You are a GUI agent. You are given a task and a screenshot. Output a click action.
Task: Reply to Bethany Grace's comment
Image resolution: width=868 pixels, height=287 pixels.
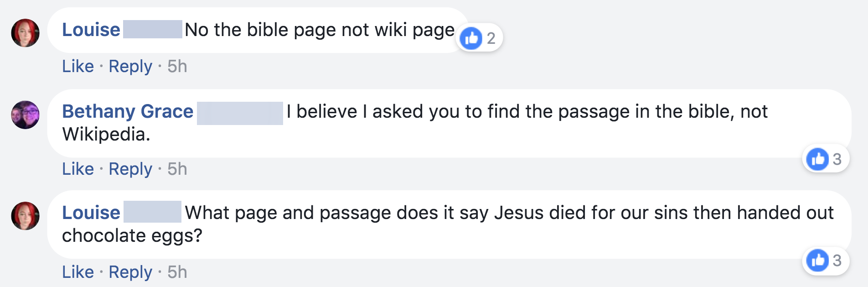[130, 169]
